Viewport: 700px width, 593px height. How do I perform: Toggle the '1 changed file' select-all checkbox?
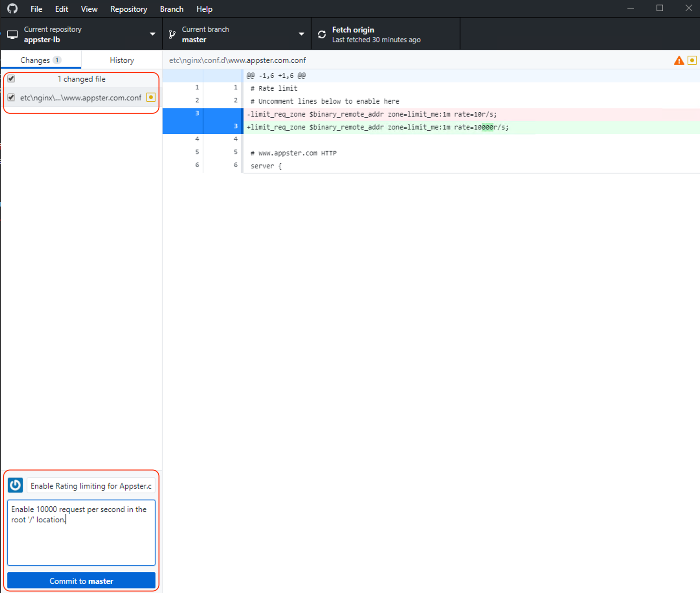pyautogui.click(x=11, y=79)
